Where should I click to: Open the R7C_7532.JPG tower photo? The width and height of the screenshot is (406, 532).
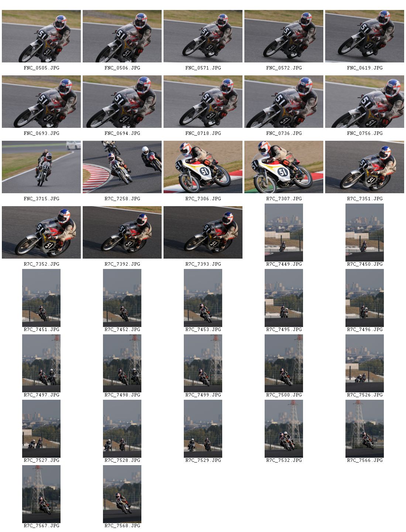284,429
